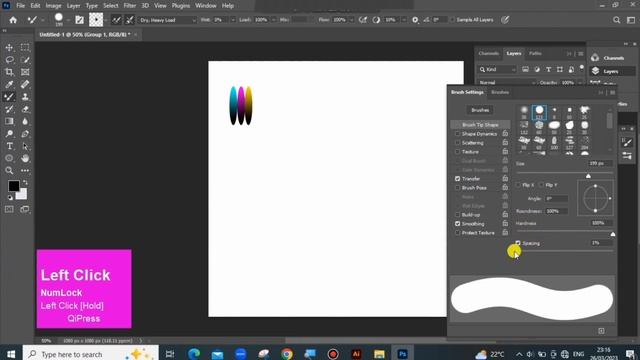640x360 pixels.
Task: Open the Normal blend mode dropdown
Action: coord(507,82)
